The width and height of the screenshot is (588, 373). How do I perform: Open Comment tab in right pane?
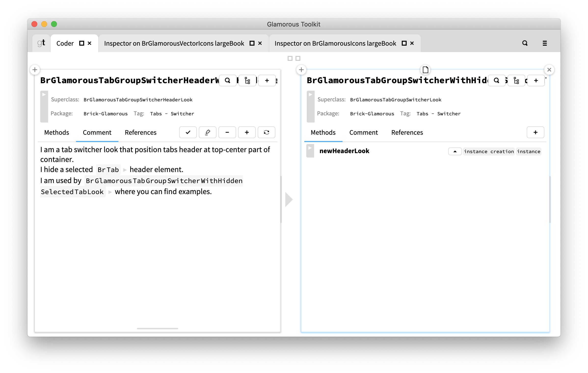tap(363, 133)
